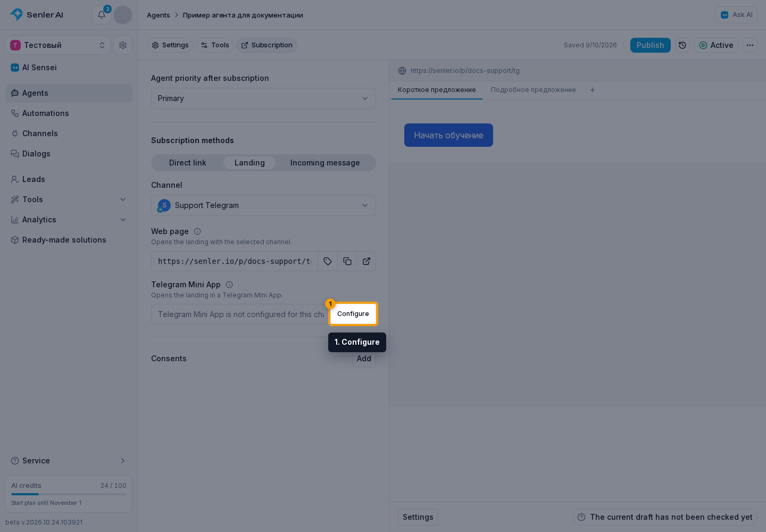The height and width of the screenshot is (532, 766).
Task: Open Channels section
Action: coord(69,134)
